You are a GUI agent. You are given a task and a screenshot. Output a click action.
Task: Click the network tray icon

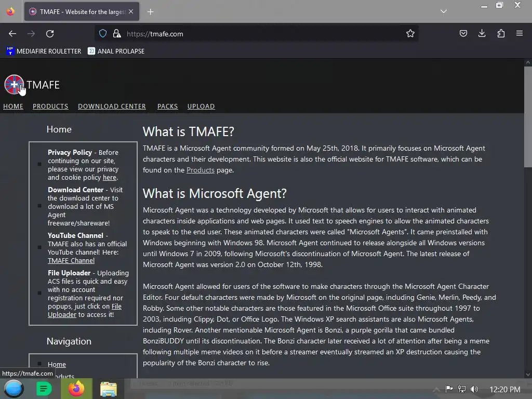point(461,389)
